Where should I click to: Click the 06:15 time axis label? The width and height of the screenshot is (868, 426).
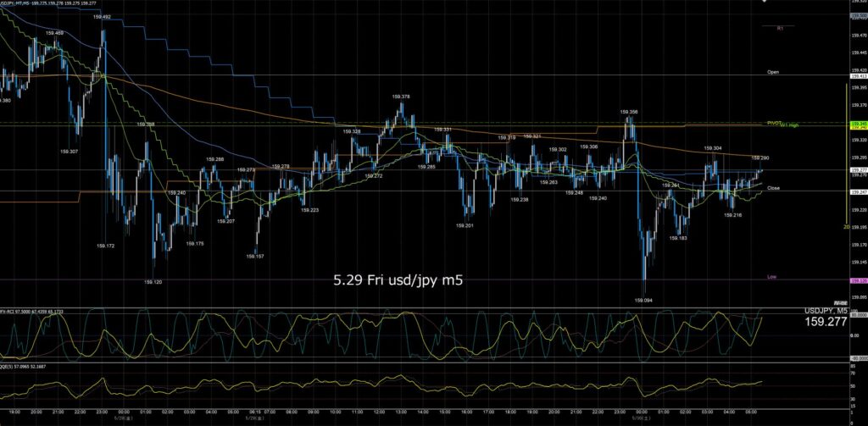click(x=255, y=412)
